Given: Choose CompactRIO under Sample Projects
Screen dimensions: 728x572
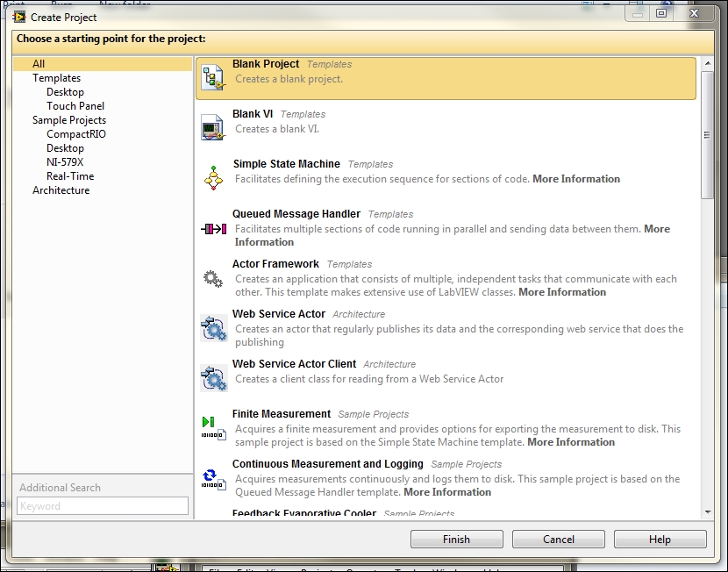Looking at the screenshot, I should pyautogui.click(x=76, y=134).
